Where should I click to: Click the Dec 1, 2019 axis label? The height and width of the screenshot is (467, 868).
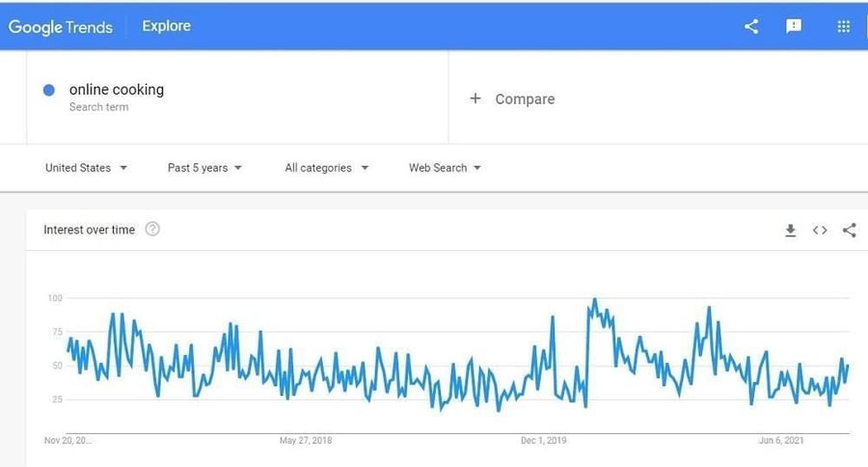543,440
